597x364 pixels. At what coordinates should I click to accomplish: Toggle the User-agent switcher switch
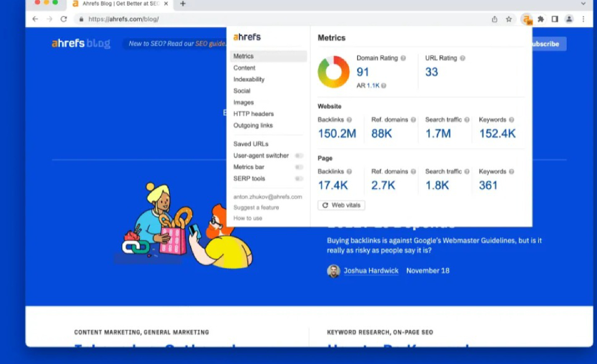(299, 156)
